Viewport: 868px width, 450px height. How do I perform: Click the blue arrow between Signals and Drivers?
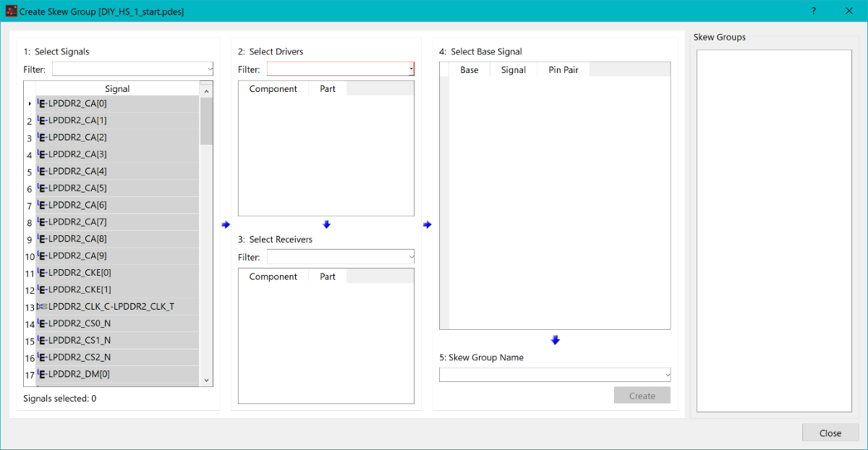click(226, 225)
